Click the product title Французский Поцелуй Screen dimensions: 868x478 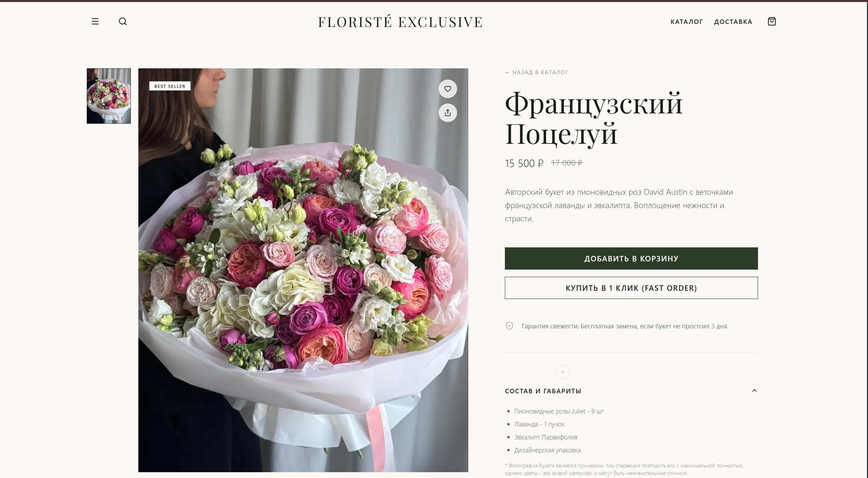[x=593, y=119]
